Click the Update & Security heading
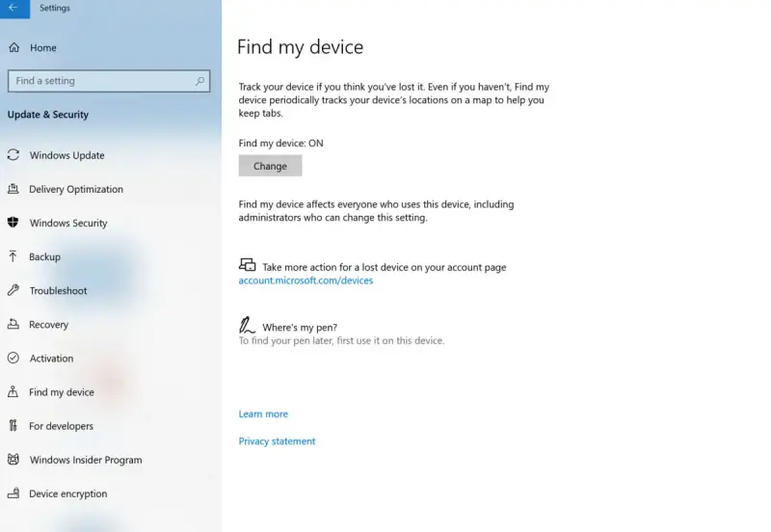This screenshot has width=771, height=532. click(48, 115)
